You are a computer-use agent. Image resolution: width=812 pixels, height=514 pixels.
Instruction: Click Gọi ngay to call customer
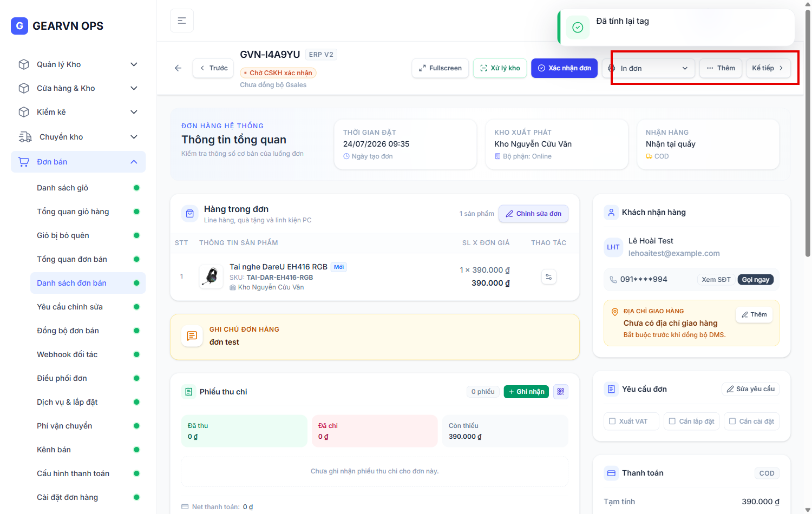pyautogui.click(x=755, y=280)
